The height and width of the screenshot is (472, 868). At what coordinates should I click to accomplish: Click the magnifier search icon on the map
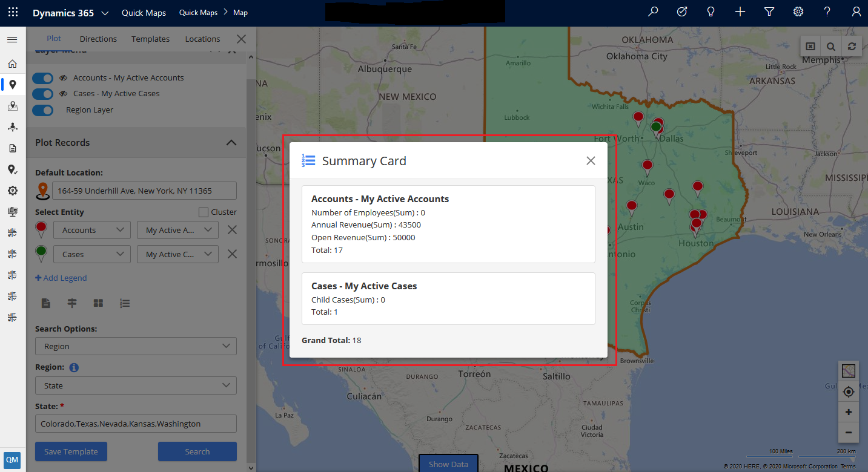(831, 46)
